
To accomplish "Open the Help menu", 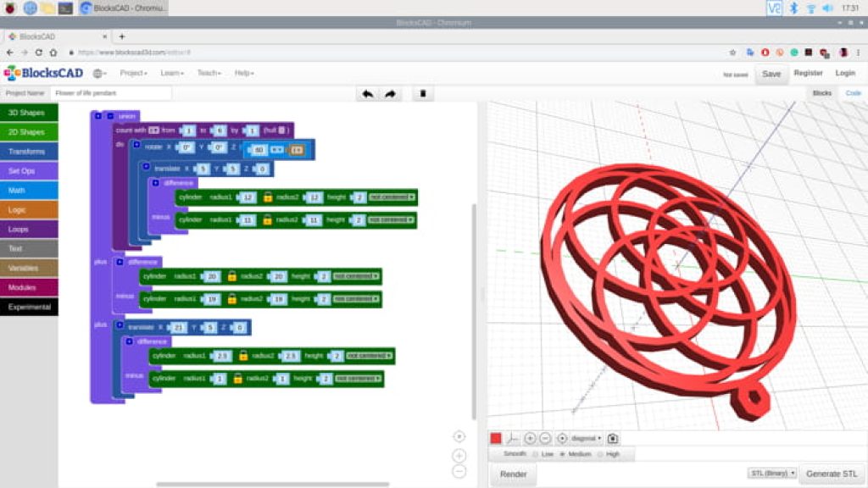I will coord(240,72).
